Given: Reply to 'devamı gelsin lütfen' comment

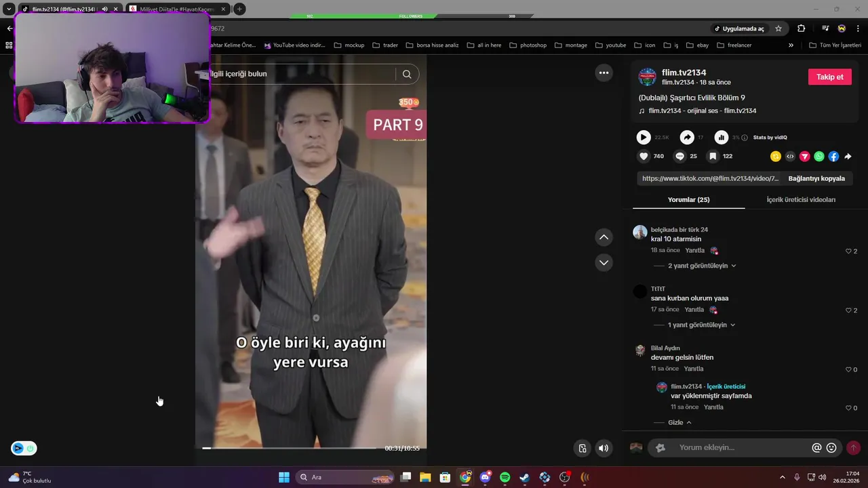Looking at the screenshot, I should [693, 369].
